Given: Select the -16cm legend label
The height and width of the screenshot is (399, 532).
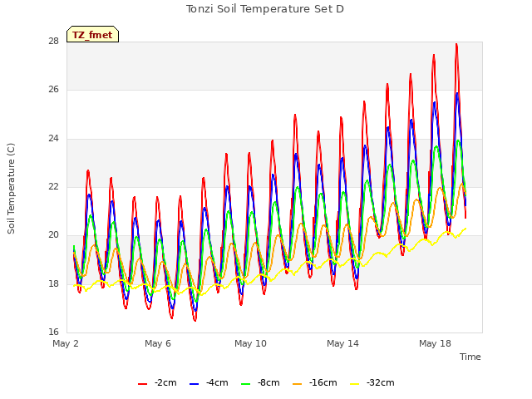Looking at the screenshot, I should (x=323, y=382).
